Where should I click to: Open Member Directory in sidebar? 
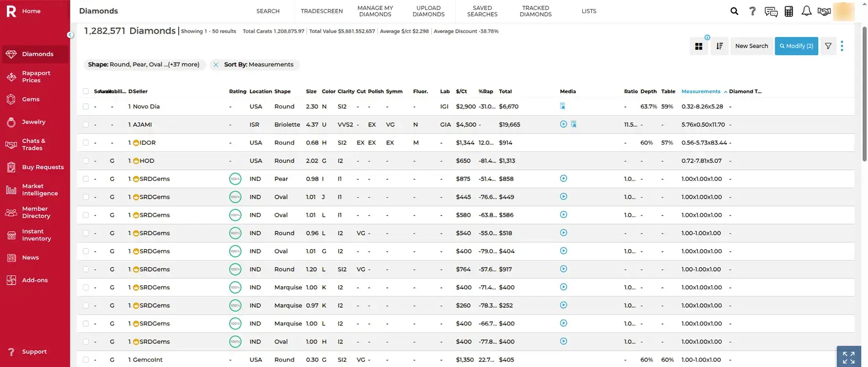click(35, 212)
